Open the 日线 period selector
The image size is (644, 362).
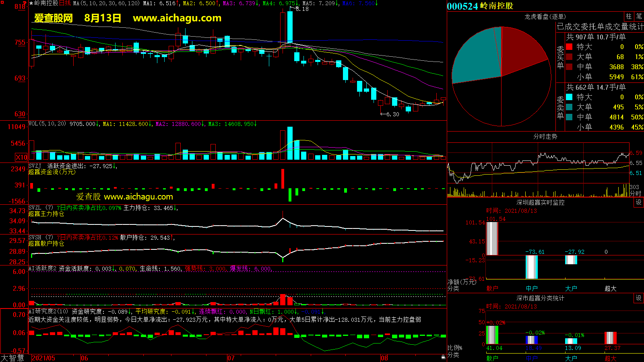tap(65, 3)
